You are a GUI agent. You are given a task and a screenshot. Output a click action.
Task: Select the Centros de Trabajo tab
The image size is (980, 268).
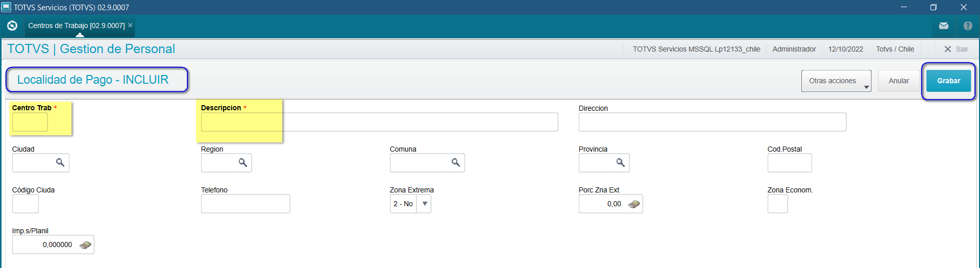point(77,26)
